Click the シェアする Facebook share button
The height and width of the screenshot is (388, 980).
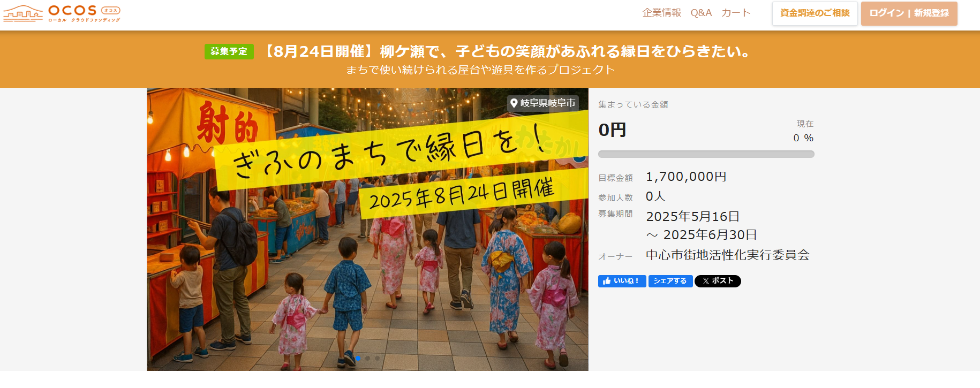[670, 281]
